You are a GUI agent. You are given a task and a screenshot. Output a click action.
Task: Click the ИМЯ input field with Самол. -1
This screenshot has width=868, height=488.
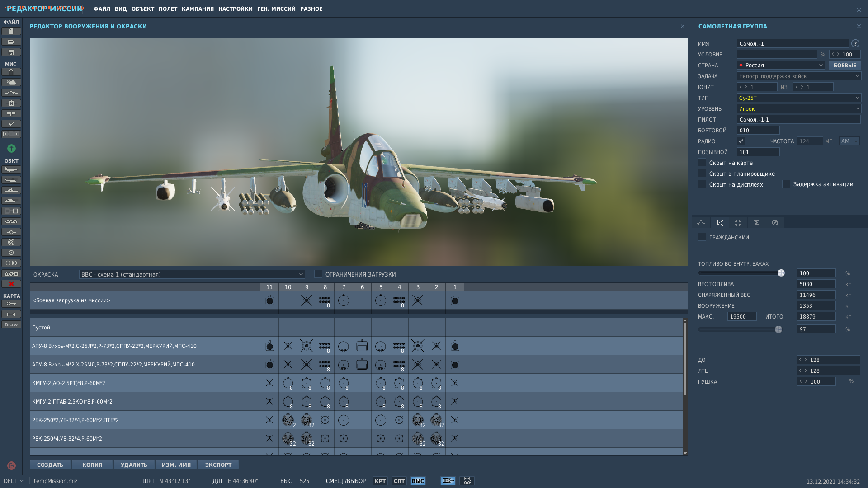(x=793, y=43)
